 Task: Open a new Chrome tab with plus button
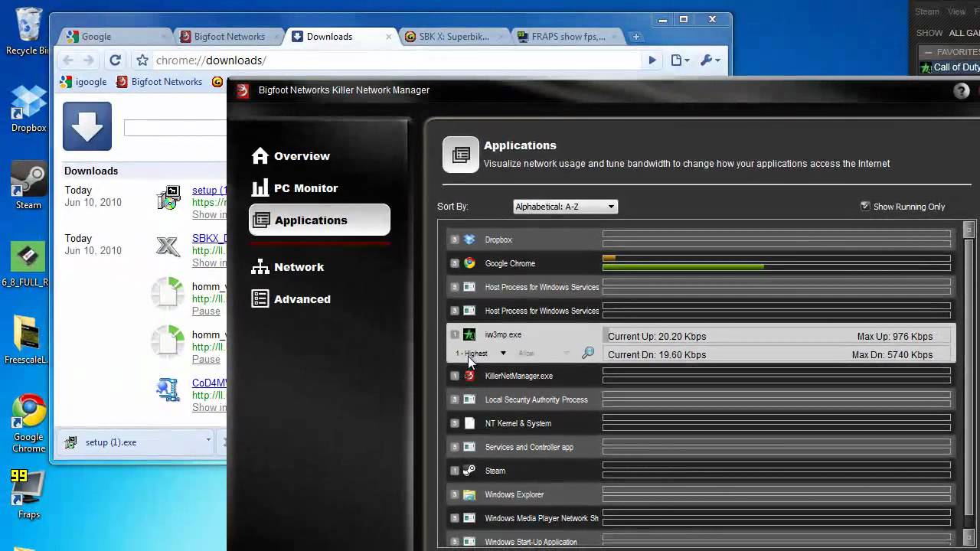point(635,37)
